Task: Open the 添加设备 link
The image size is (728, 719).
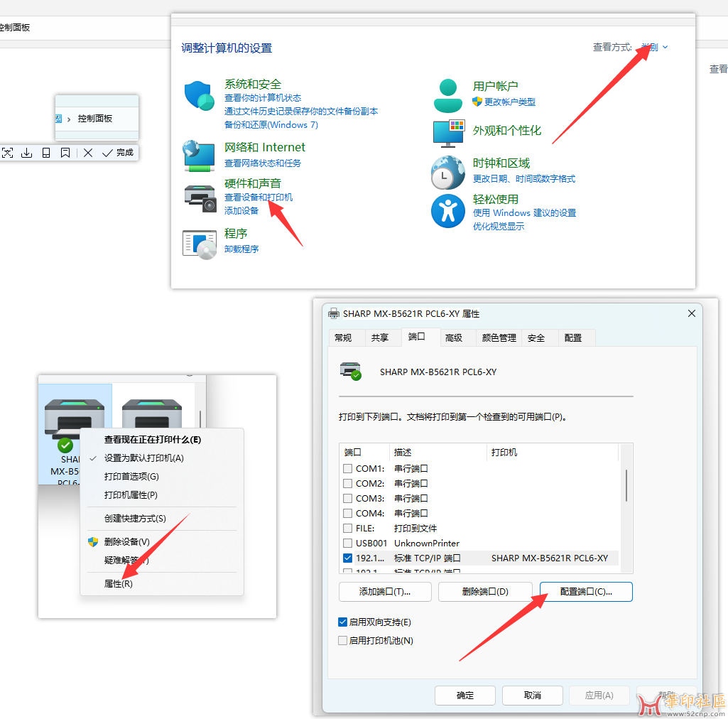Action: coord(241,210)
